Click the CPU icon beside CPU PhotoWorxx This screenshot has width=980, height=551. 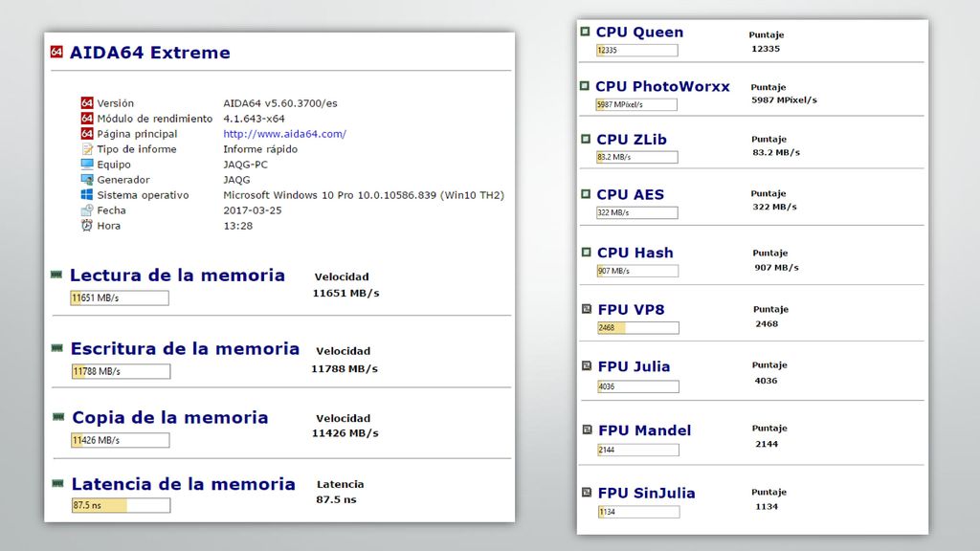pos(585,85)
